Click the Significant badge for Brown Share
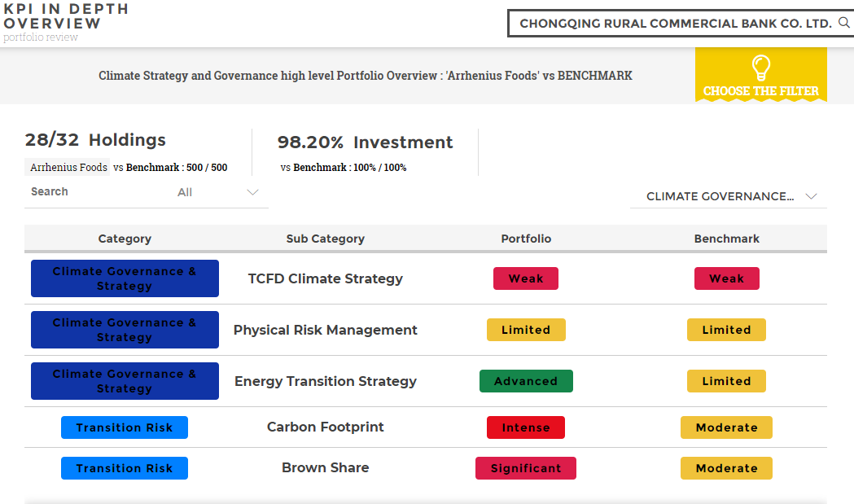 pos(525,467)
